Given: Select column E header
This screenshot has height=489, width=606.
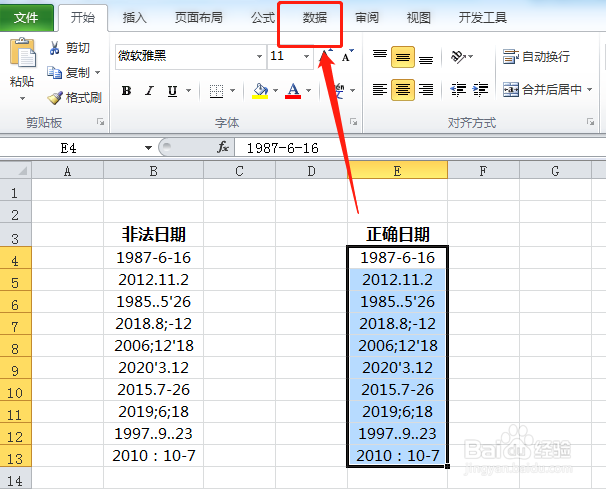Looking at the screenshot, I should tap(397, 171).
